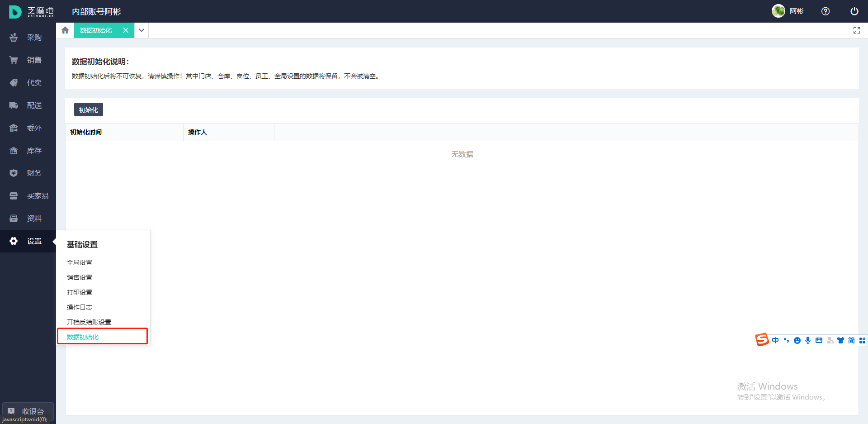
Task: Open 销售设置 in the settings menu
Action: pyautogui.click(x=80, y=277)
